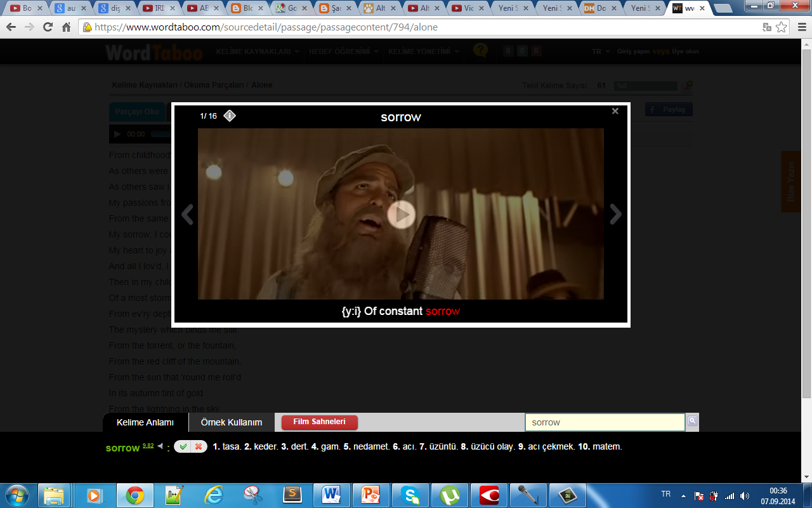Open the microphone recorder taskbar icon
This screenshot has width=812, height=508.
528,495
